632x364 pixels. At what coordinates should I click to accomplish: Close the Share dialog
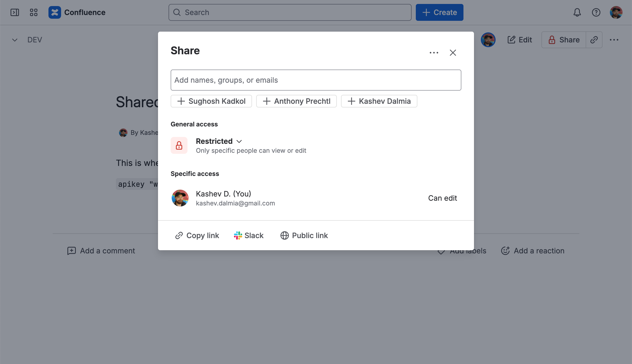click(453, 53)
